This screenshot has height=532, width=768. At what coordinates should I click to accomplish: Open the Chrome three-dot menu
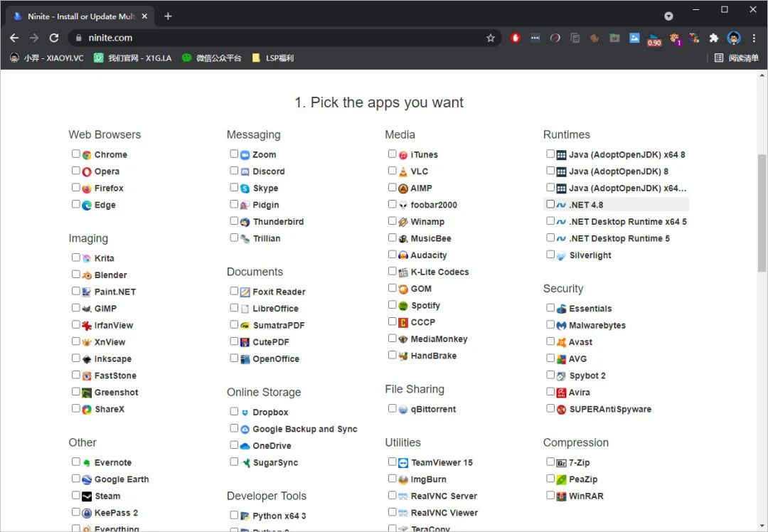pyautogui.click(x=754, y=38)
